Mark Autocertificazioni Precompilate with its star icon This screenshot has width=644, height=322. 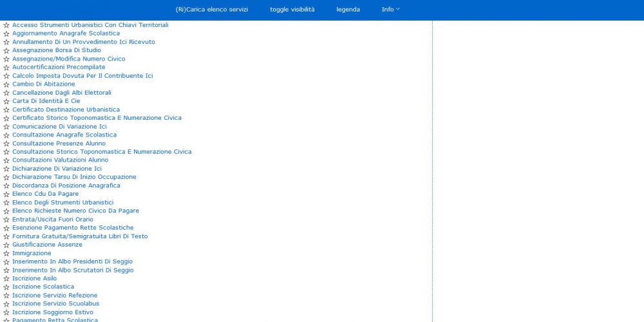click(x=6, y=68)
